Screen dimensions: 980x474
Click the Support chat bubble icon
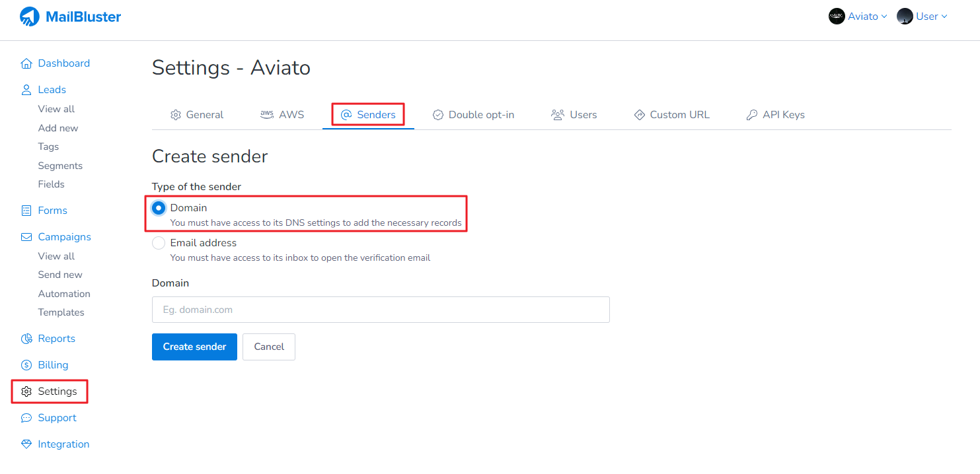(x=26, y=418)
